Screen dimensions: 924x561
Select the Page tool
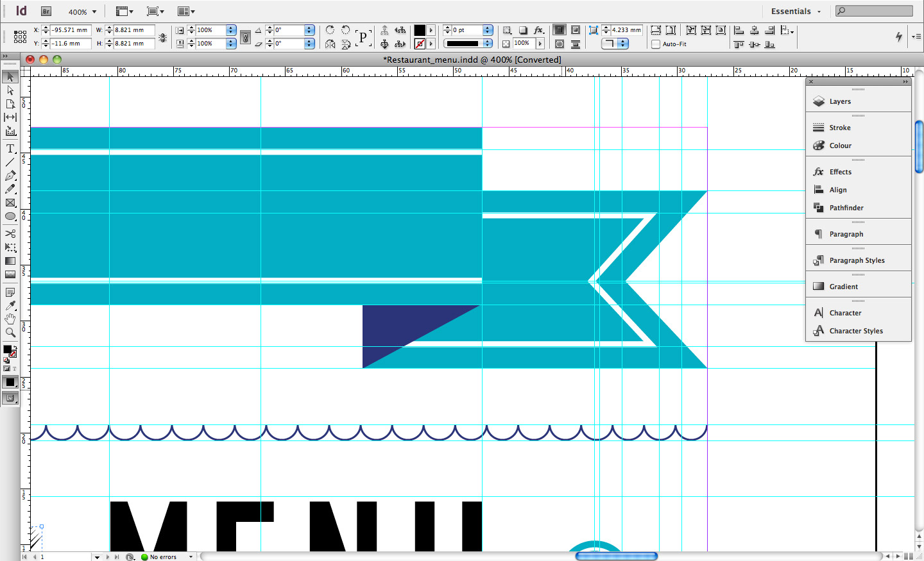tap(10, 104)
